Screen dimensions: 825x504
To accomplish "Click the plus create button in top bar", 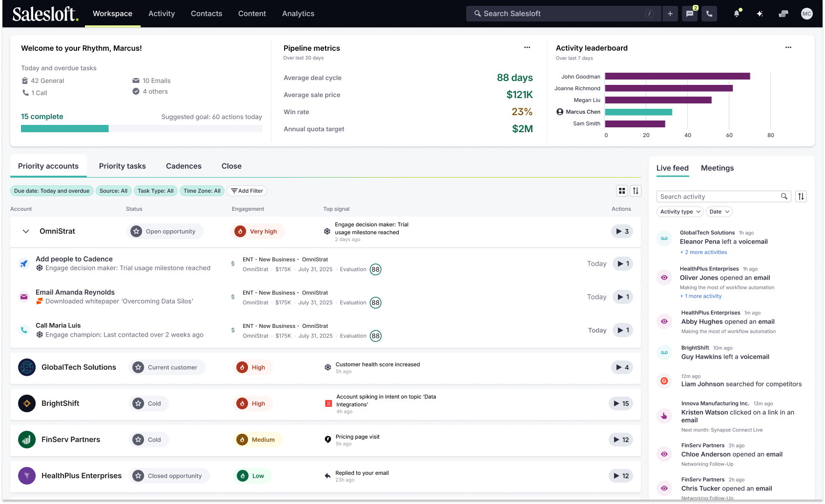I will coord(670,14).
